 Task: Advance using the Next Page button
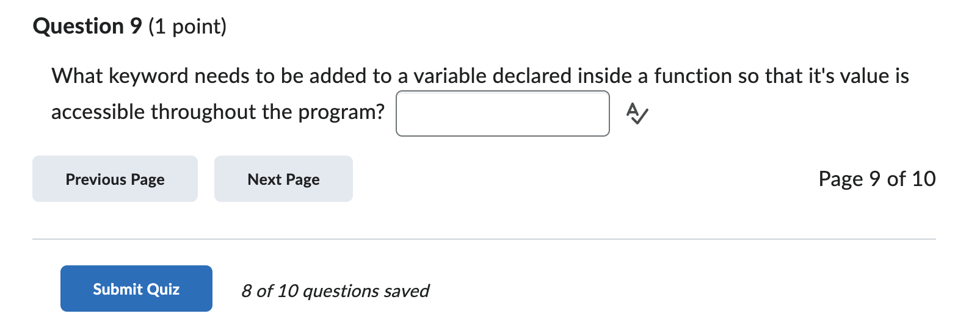pos(283,179)
